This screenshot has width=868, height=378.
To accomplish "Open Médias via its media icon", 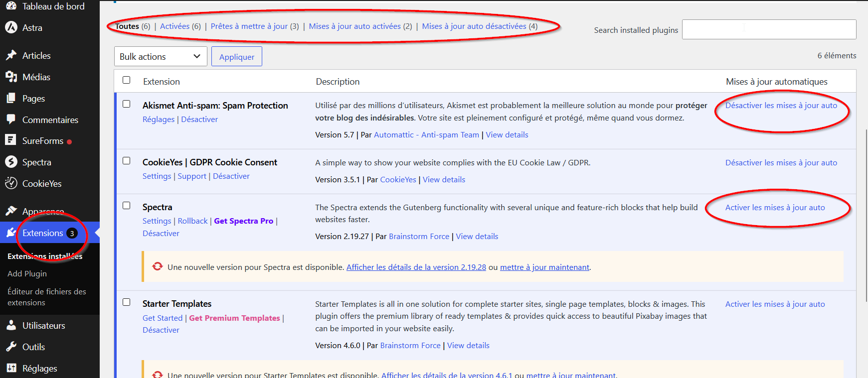I will tap(11, 77).
